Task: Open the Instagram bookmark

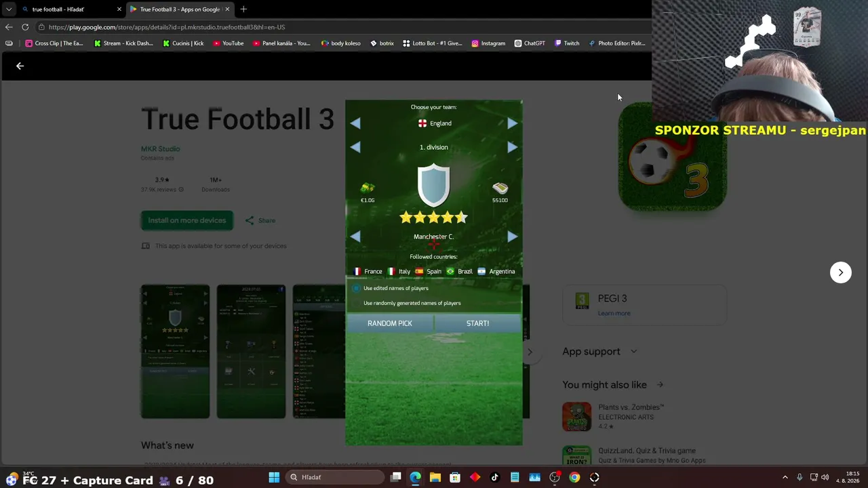Action: click(488, 43)
